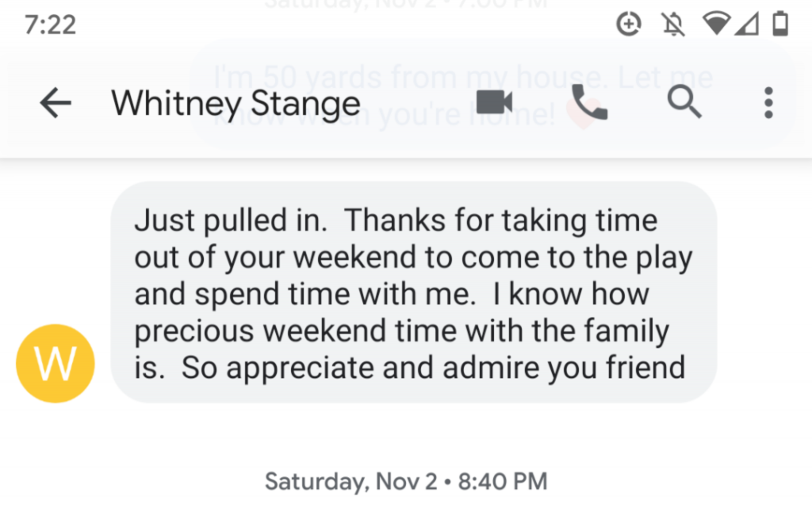Call Whitney Stange with phone icon
This screenshot has height=512, width=812.
click(x=590, y=102)
